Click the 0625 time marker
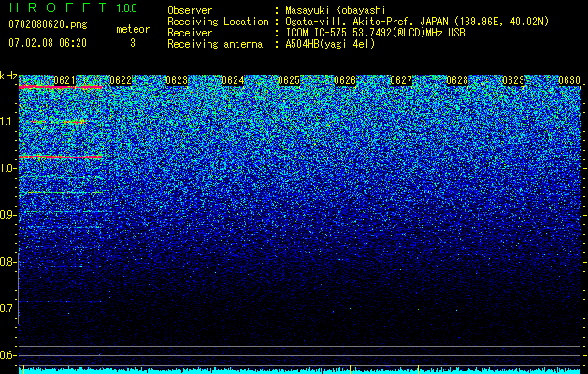This screenshot has height=374, width=588. 289,80
